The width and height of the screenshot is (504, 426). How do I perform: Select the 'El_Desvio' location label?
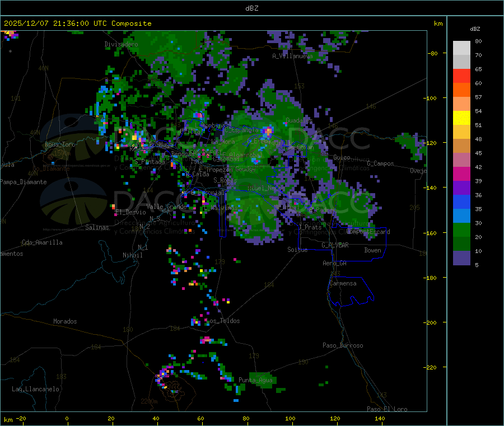pos(130,212)
